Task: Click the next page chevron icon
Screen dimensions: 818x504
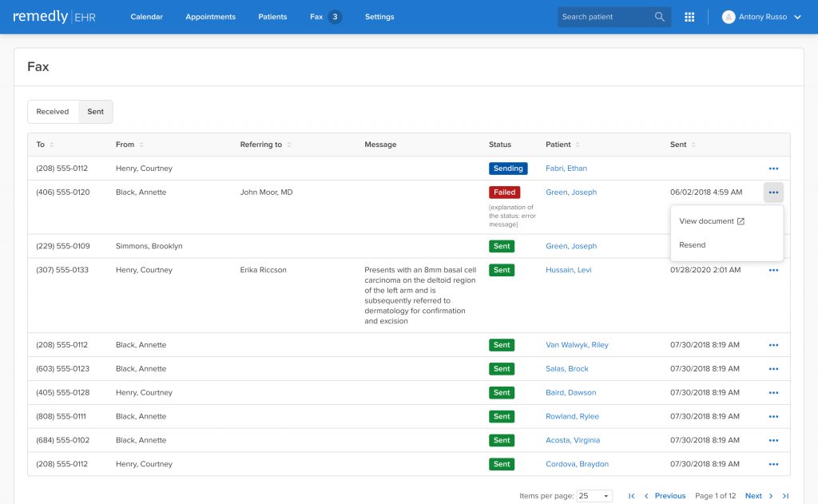Action: click(771, 496)
